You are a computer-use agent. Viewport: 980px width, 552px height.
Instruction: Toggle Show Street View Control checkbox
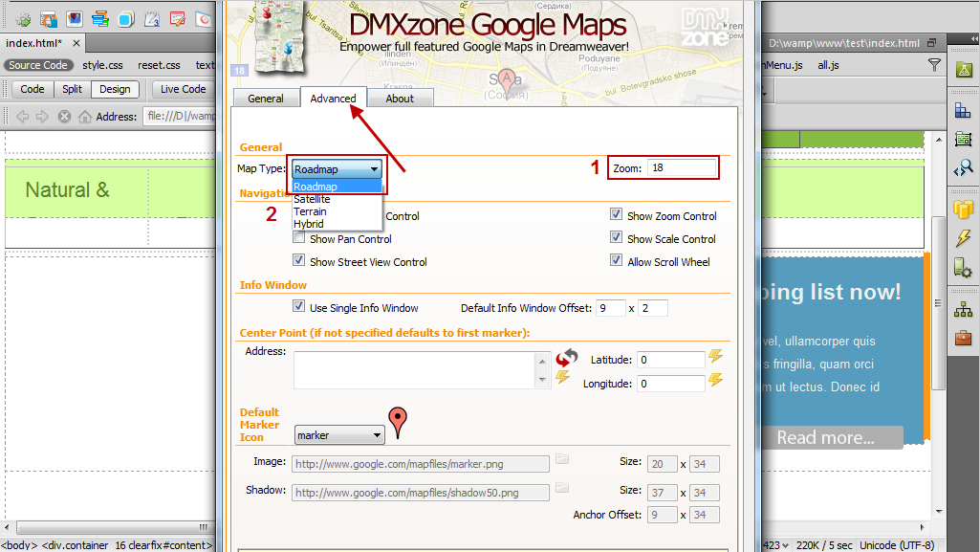click(x=298, y=260)
